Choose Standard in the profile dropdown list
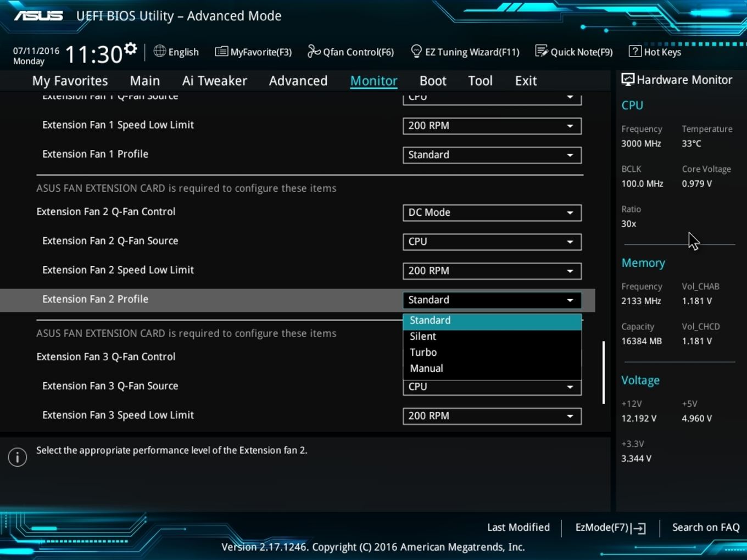Screen dimensions: 747x560 tap(492, 321)
